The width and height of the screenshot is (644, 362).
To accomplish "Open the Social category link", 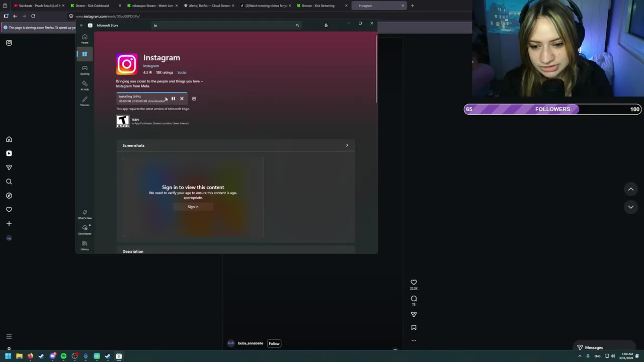I will 182,72.
